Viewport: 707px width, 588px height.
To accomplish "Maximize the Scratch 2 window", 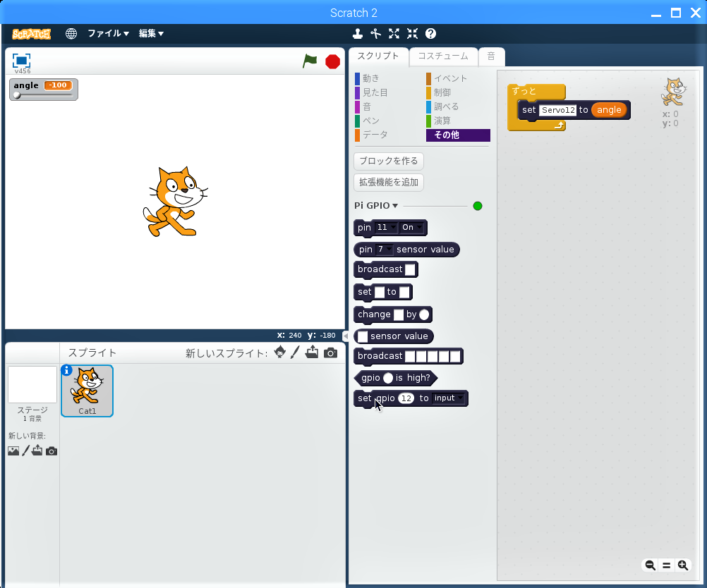I will coord(675,13).
